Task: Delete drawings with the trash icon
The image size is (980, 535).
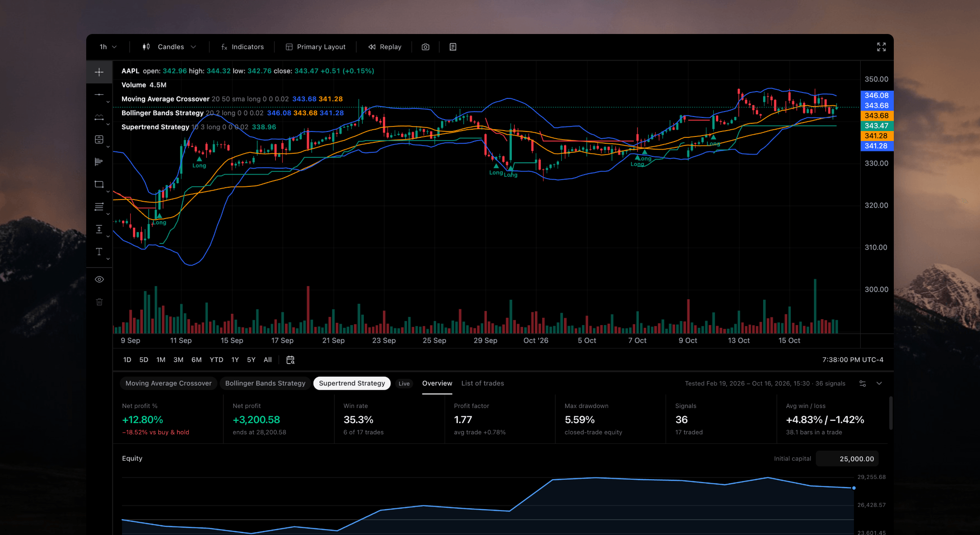Action: point(99,302)
